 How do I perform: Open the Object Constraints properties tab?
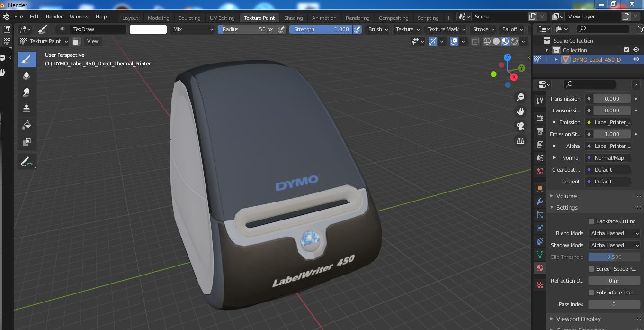click(x=539, y=241)
